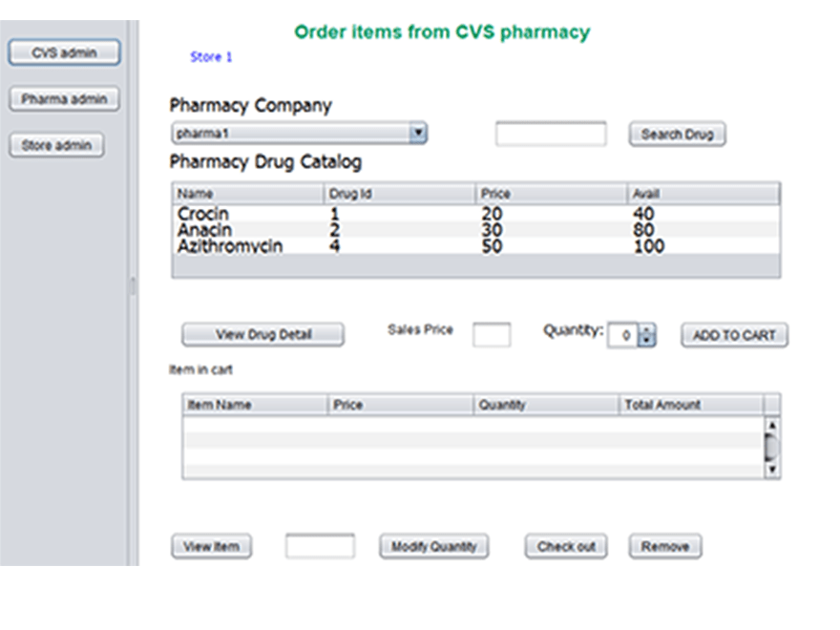Viewport: 840px width, 630px height.
Task: Click the Search Drug button
Action: pos(676,134)
